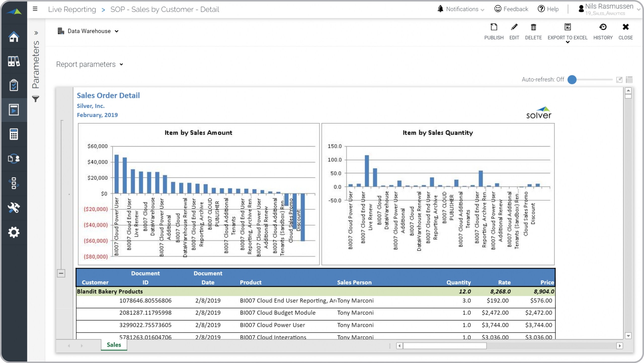Toggle the hamburger navigation menu
Screen dimensions: 644x363
click(35, 9)
